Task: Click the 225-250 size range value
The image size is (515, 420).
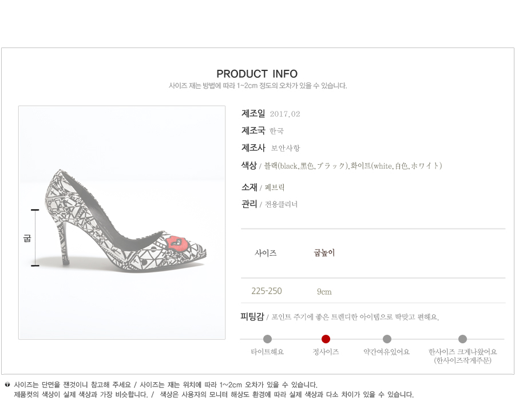Action: click(x=267, y=291)
